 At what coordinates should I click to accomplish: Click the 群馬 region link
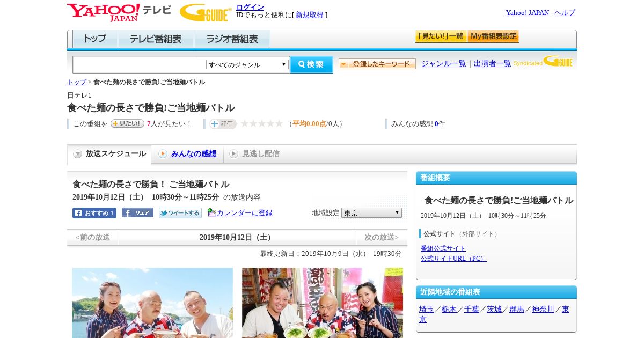point(517,310)
